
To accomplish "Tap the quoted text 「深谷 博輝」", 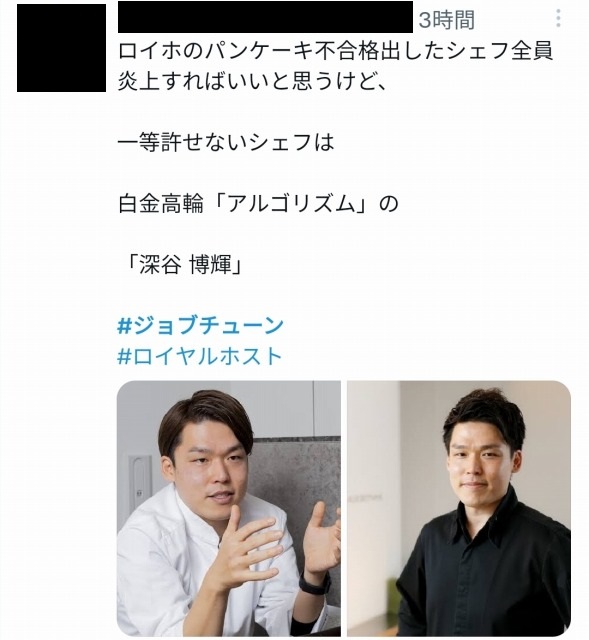I will (x=183, y=264).
